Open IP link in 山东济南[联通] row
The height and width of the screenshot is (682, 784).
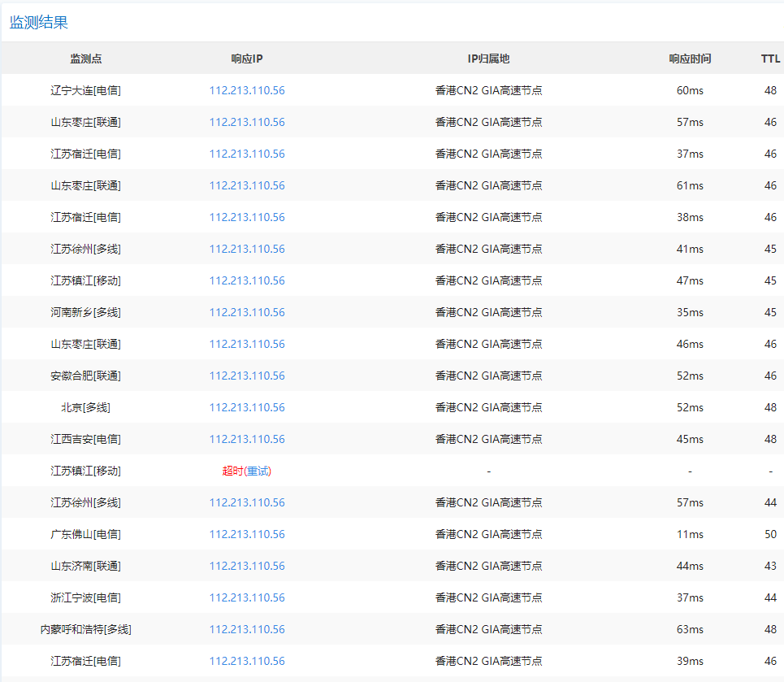247,566
